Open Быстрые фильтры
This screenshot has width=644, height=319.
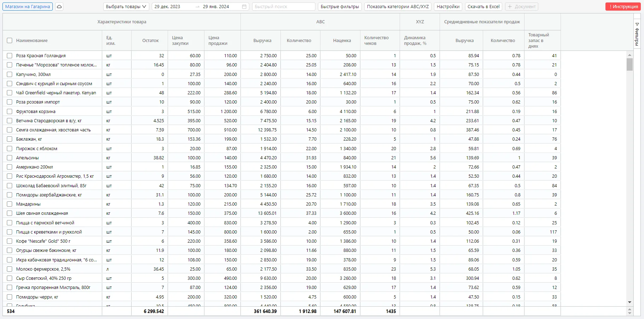tap(340, 7)
